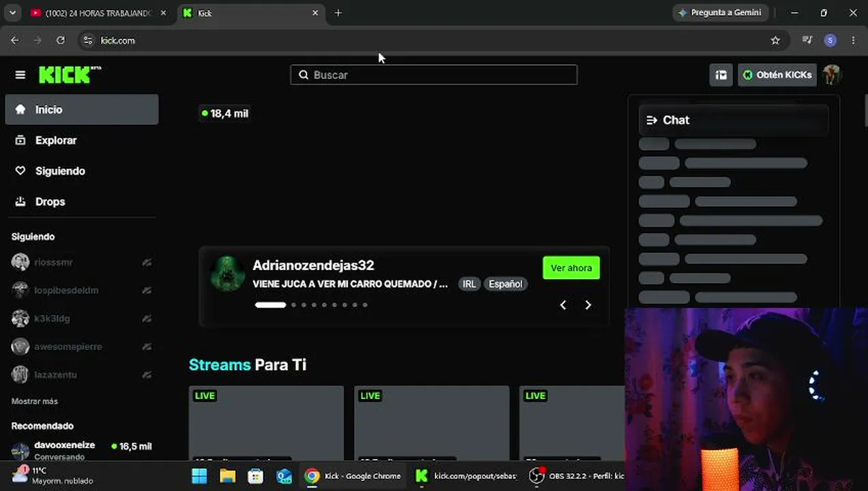Click Pregunta a Gemini button
The image size is (868, 491).
coord(721,13)
